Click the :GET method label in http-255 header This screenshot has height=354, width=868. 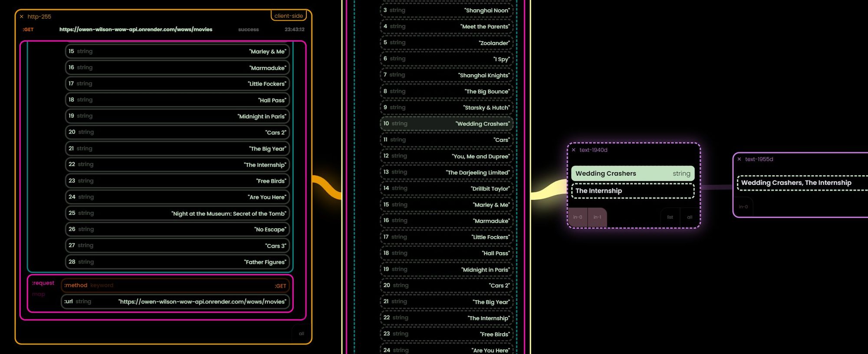(x=28, y=29)
